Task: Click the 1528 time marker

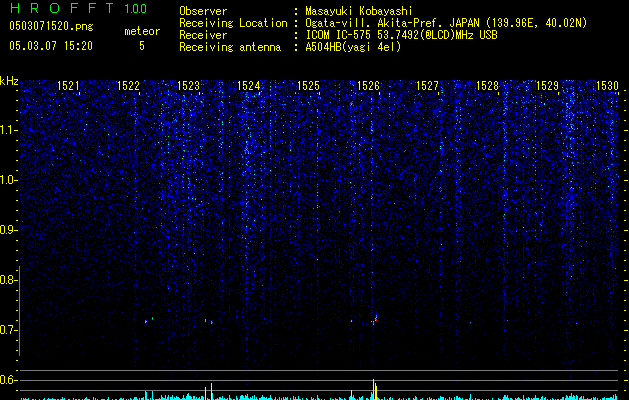Action: [x=487, y=86]
